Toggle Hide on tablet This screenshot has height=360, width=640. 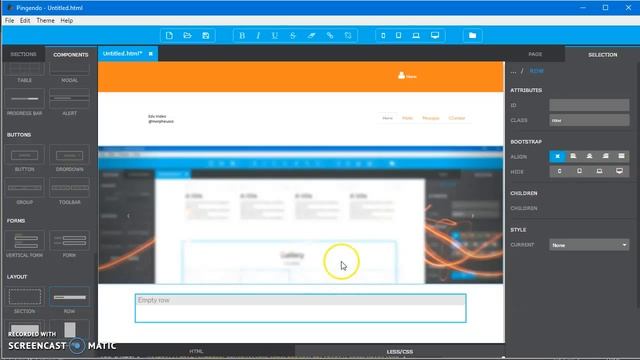pos(579,171)
